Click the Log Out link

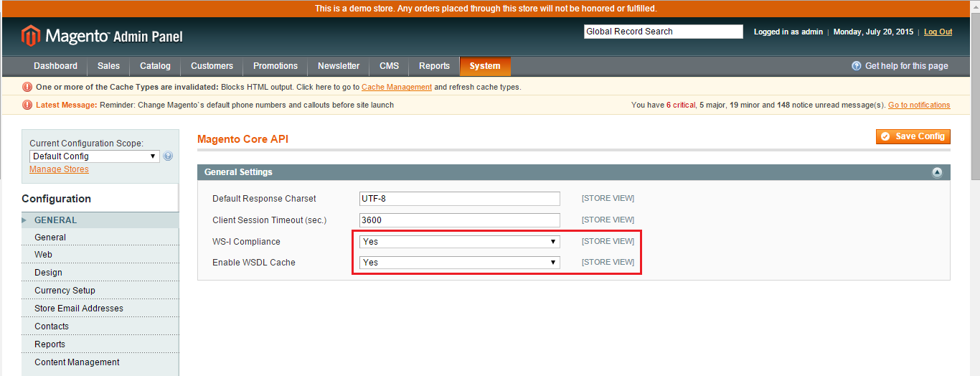pyautogui.click(x=938, y=32)
